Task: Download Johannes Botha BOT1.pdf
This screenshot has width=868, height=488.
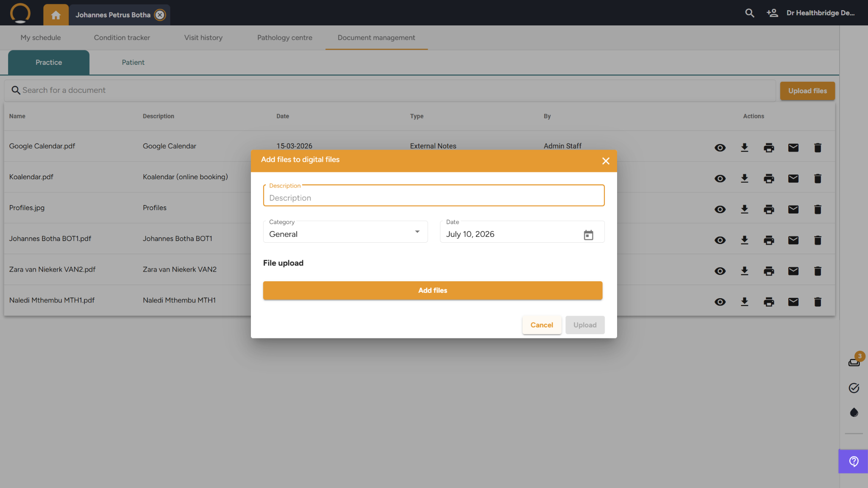Action: tap(745, 241)
